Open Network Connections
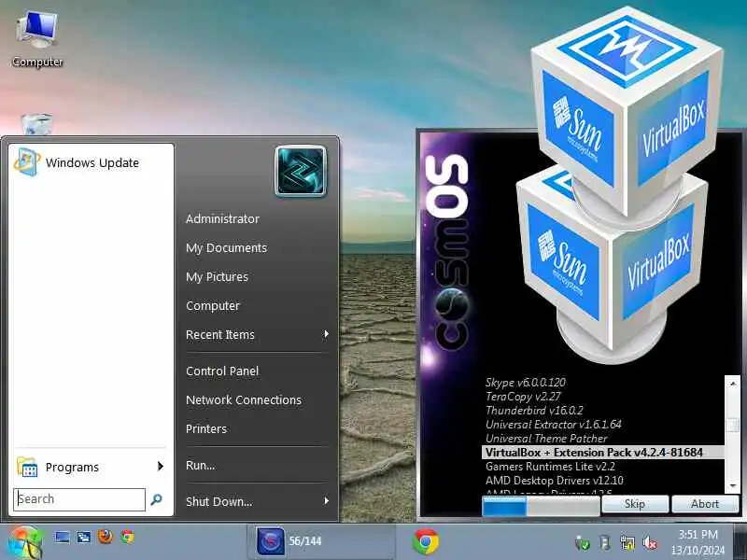This screenshot has width=747, height=560. point(244,400)
